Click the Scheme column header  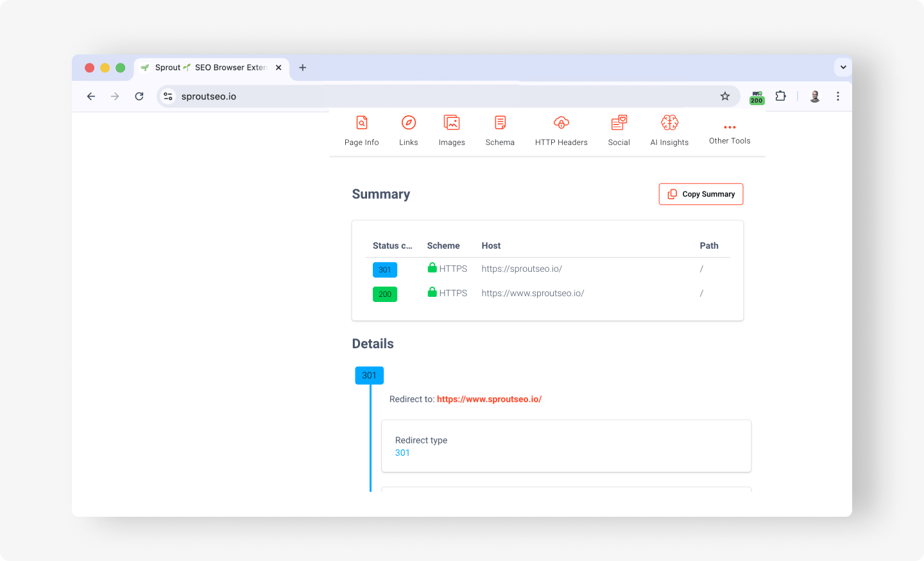[x=443, y=246]
